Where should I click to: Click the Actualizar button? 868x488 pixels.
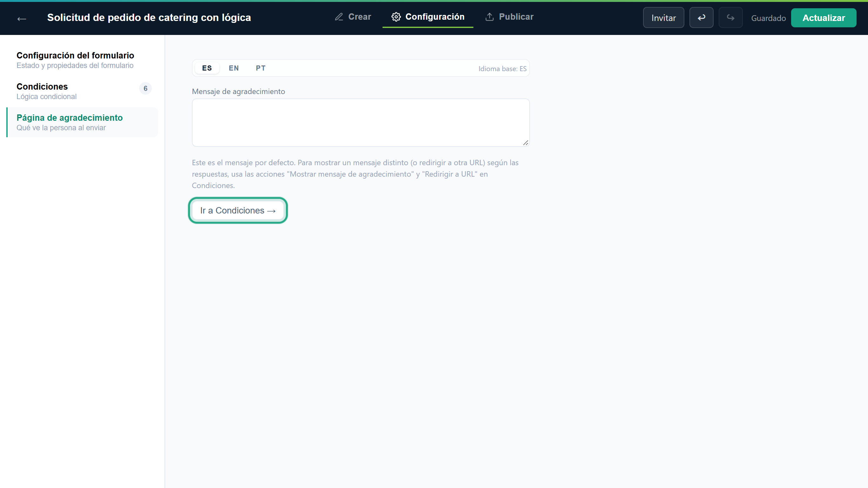tap(824, 18)
